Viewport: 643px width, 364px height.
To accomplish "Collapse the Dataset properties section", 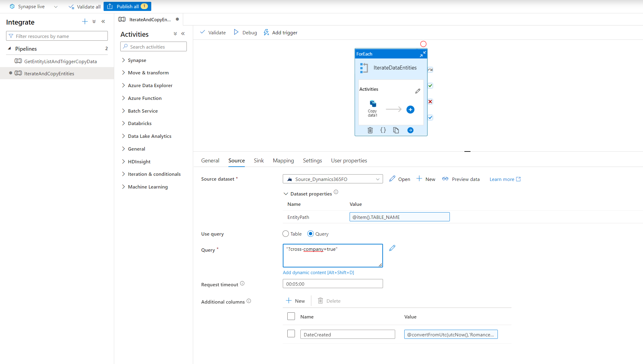I will [286, 194].
